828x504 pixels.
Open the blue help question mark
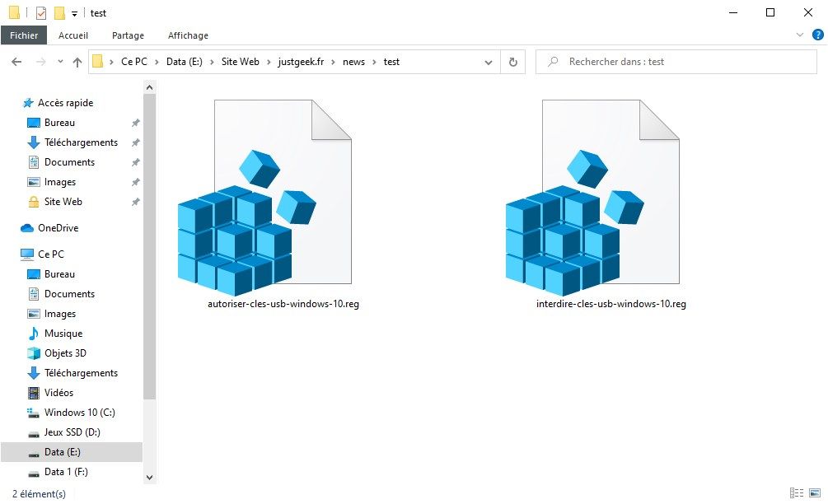click(x=817, y=35)
